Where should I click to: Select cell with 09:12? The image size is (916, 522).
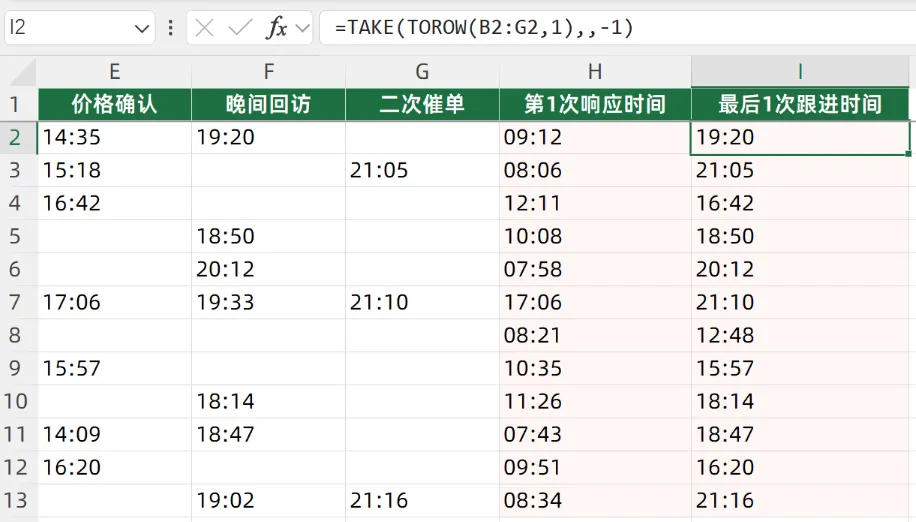tap(595, 138)
